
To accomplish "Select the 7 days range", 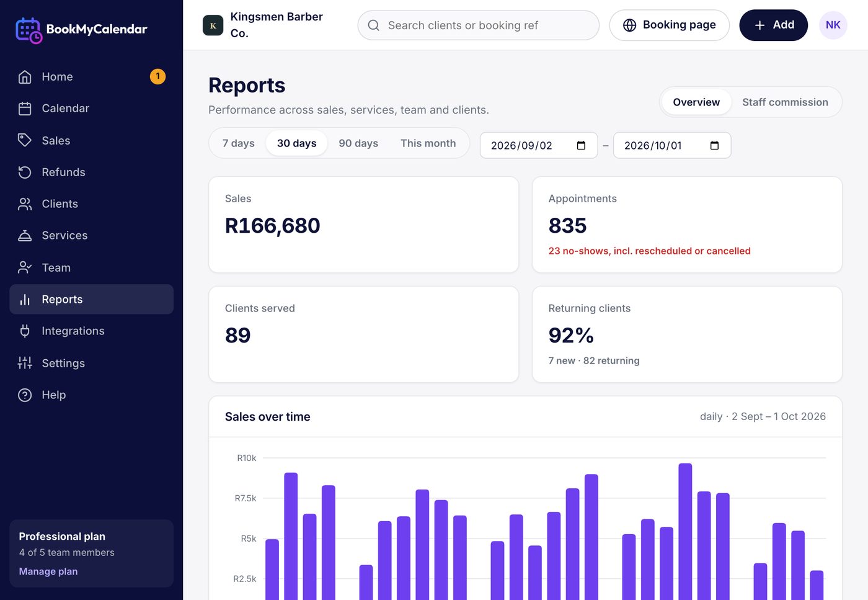I will (239, 143).
